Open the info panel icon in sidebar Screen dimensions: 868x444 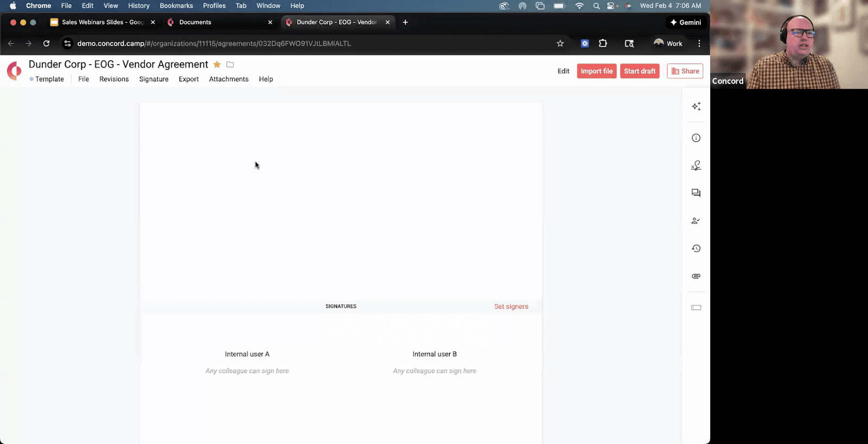696,138
